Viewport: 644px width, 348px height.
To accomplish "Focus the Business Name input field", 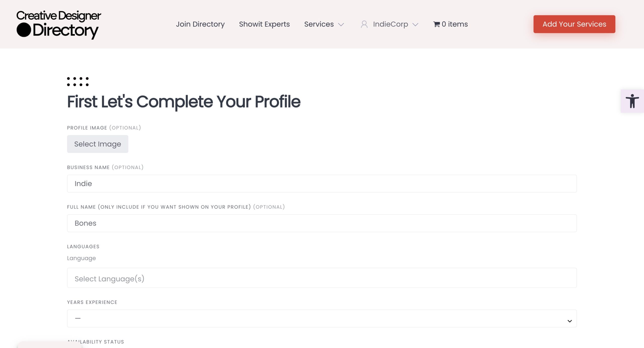I will tap(322, 184).
